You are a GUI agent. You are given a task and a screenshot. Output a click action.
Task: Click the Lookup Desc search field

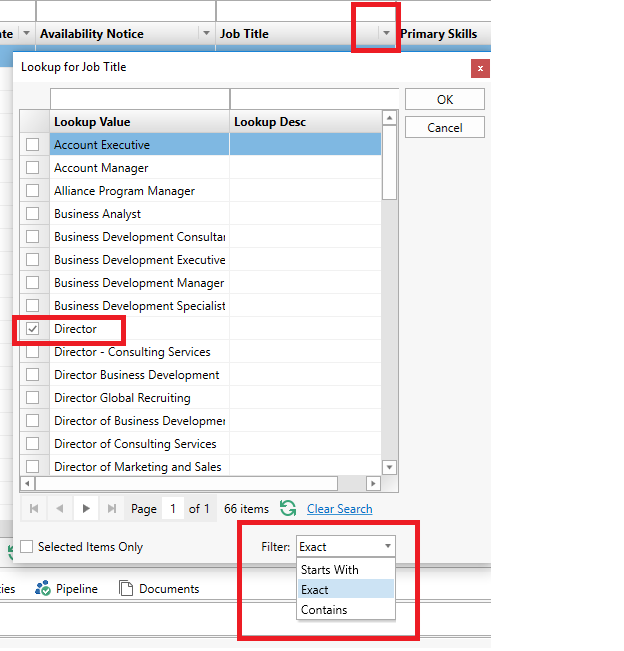pyautogui.click(x=314, y=99)
